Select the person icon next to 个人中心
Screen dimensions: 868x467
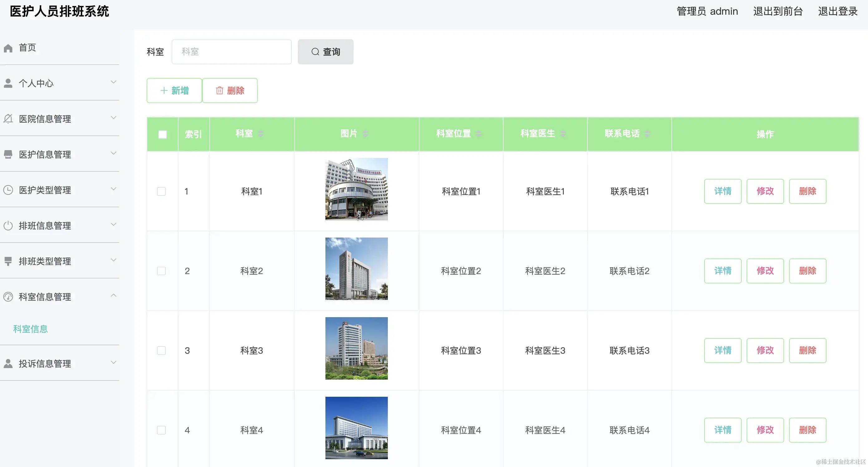click(x=8, y=83)
